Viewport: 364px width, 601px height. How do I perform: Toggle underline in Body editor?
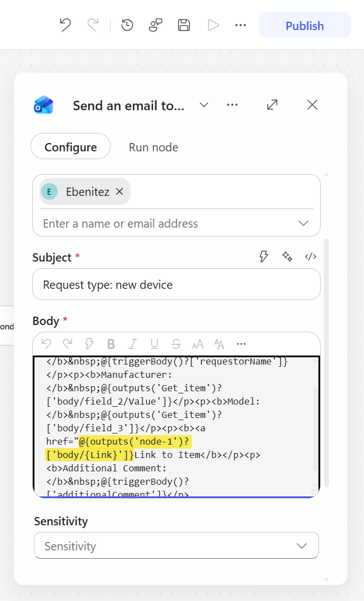154,344
